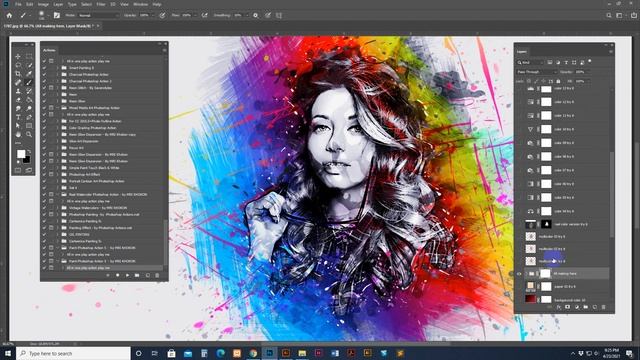Toggle visibility of All making here group
Screen dimensions: 640x360
[519, 274]
